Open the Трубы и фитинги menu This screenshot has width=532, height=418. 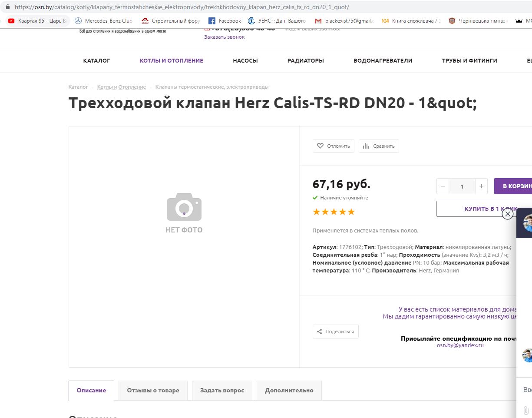coord(469,61)
